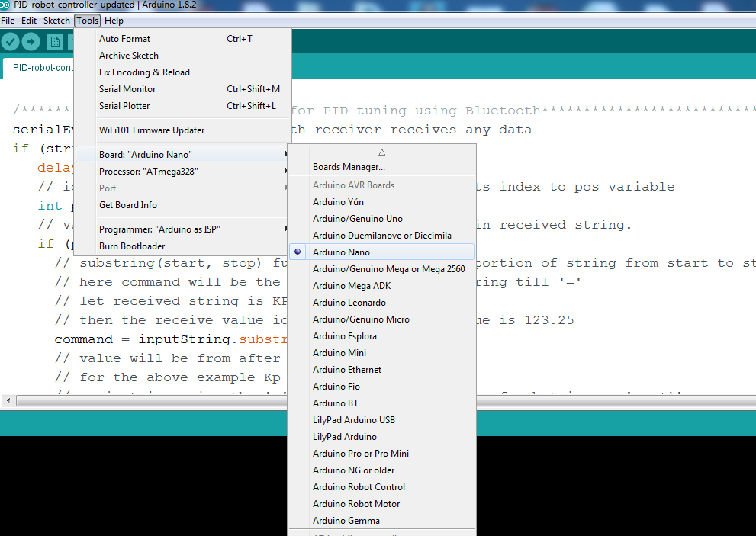Screen dimensions: 756x536
Task: Click the Verify checkmark toolbar icon
Action: coord(10,42)
